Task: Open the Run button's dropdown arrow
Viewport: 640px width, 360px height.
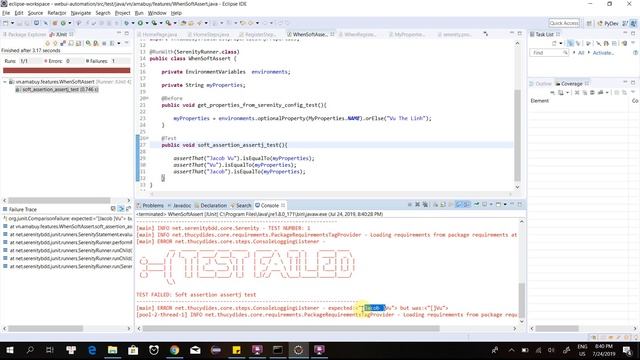Action: click(147, 23)
